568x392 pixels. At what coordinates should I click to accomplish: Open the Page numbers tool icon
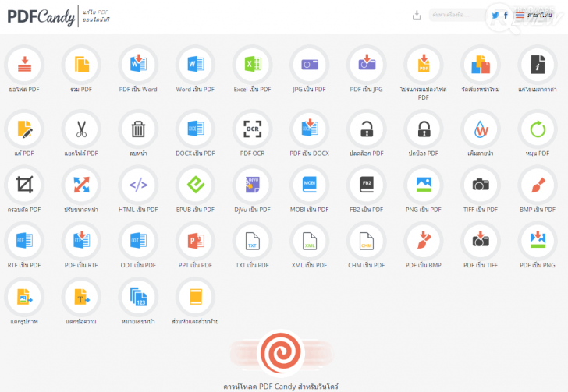(138, 297)
